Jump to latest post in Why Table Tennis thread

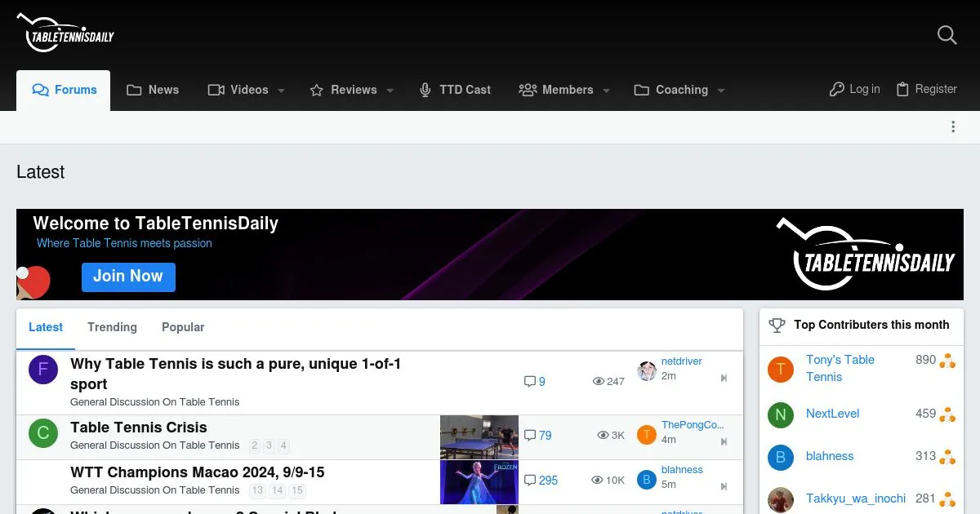(724, 379)
